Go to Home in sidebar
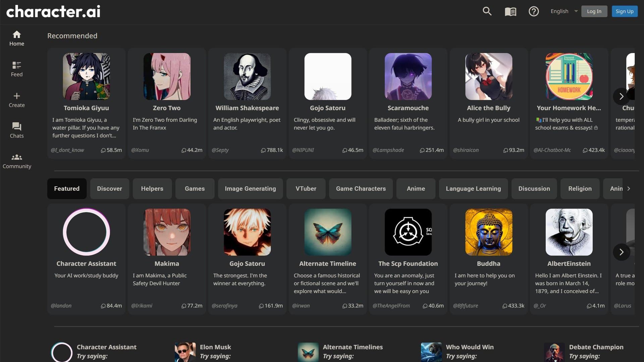The image size is (644, 362). [x=17, y=39]
